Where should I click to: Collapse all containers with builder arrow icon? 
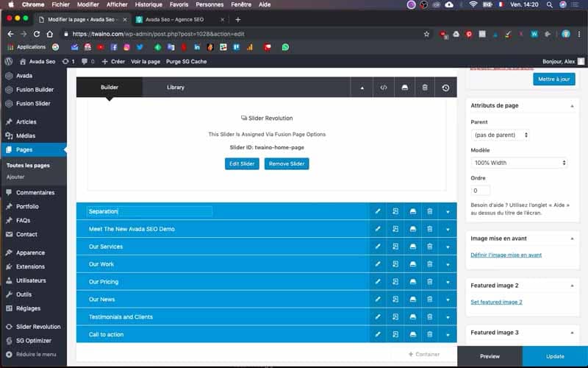tap(362, 88)
